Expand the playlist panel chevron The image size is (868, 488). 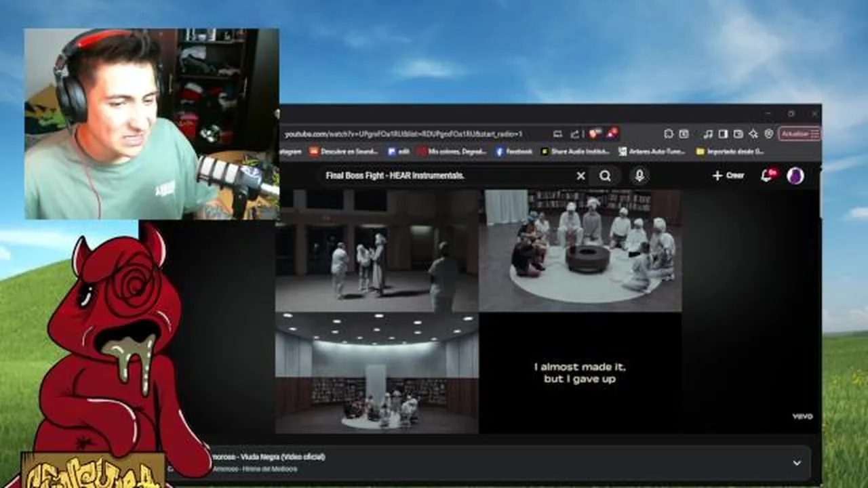pos(797,463)
